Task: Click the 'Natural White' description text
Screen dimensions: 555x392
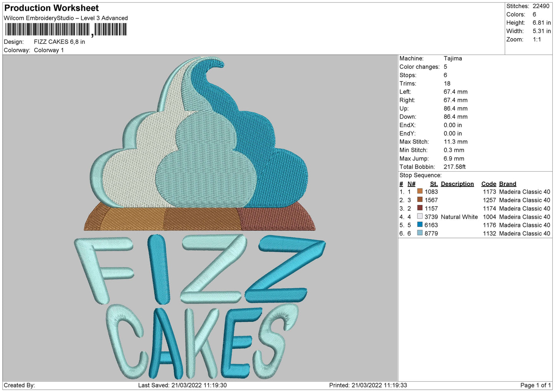Action: click(x=459, y=217)
